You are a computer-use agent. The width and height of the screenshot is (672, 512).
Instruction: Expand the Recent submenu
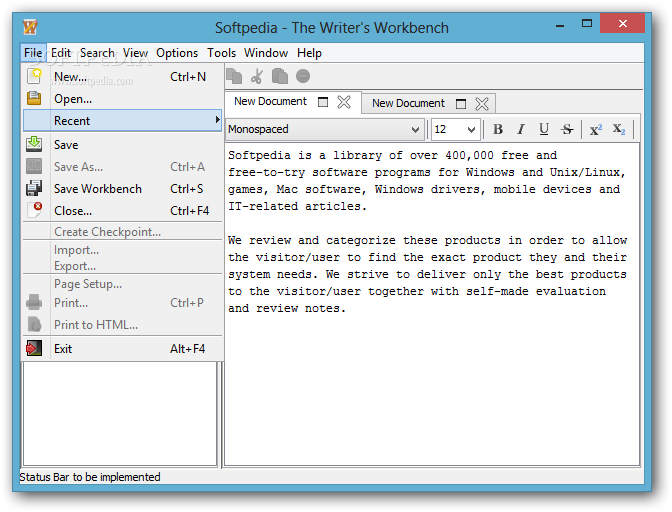tap(123, 120)
